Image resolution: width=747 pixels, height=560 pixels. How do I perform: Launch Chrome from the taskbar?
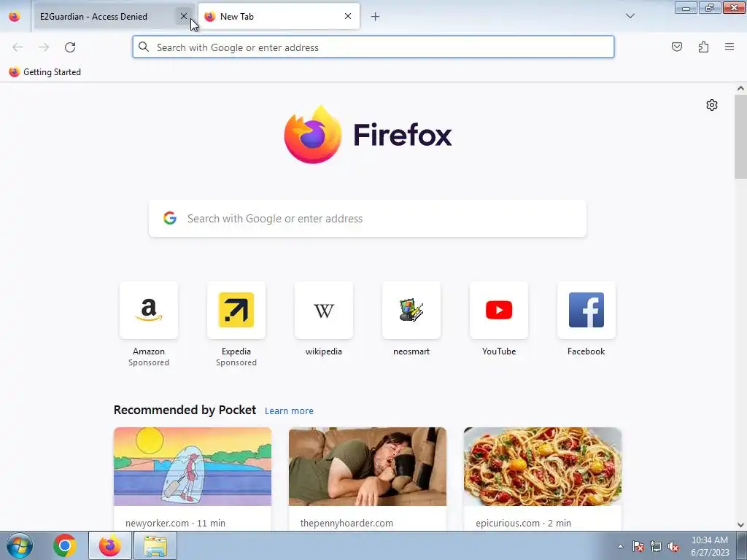coord(65,545)
